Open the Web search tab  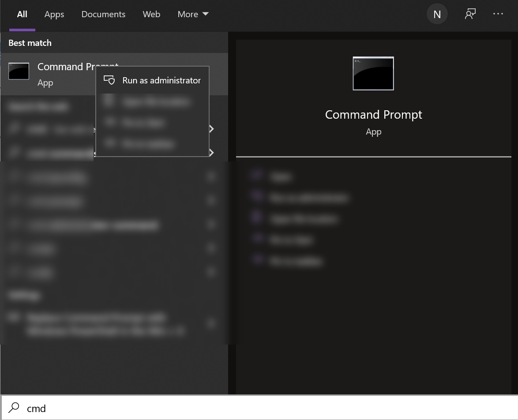pos(151,14)
